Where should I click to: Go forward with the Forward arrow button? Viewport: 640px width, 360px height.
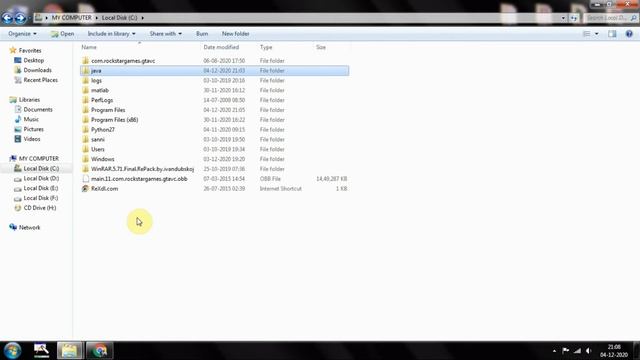pyautogui.click(x=20, y=18)
